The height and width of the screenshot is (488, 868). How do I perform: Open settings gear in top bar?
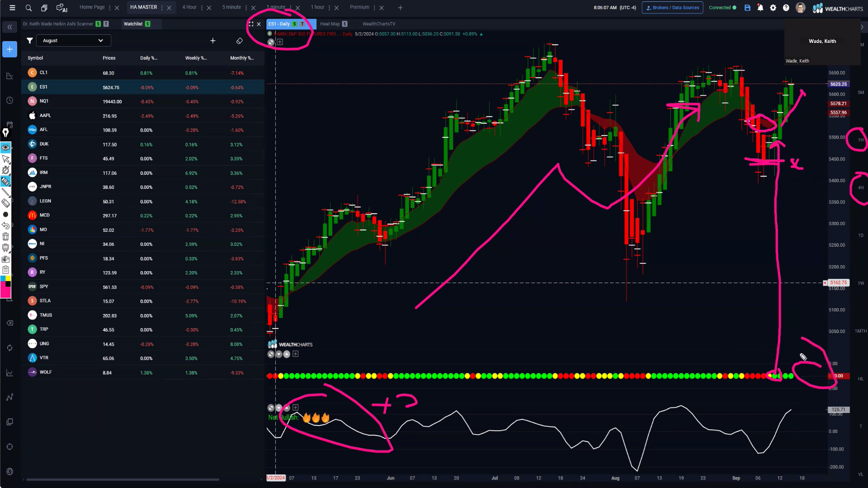[773, 8]
